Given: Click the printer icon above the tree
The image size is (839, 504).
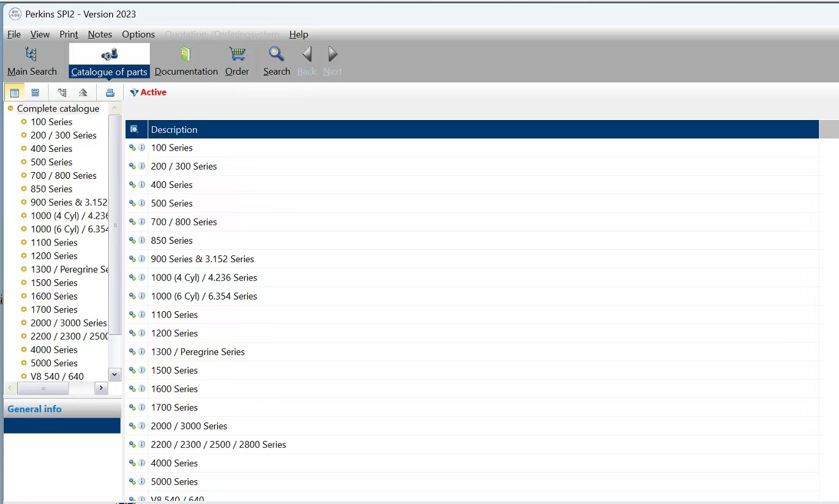Looking at the screenshot, I should (x=110, y=93).
